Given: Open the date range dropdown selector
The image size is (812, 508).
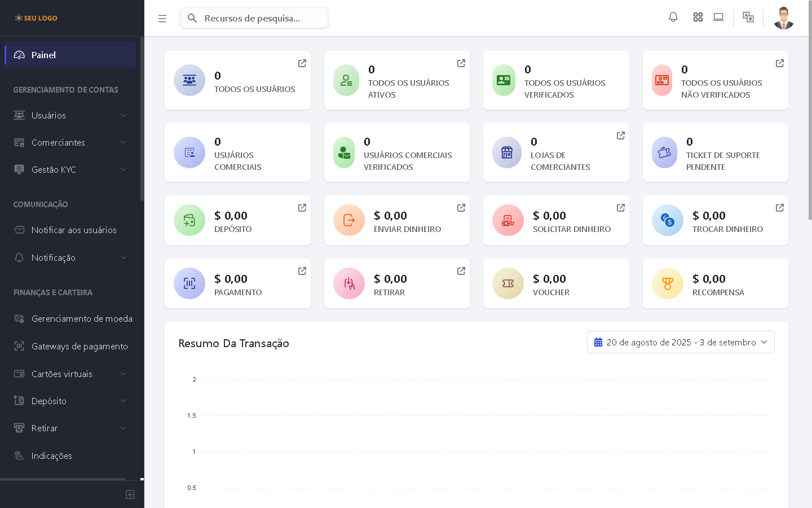Looking at the screenshot, I should point(681,342).
